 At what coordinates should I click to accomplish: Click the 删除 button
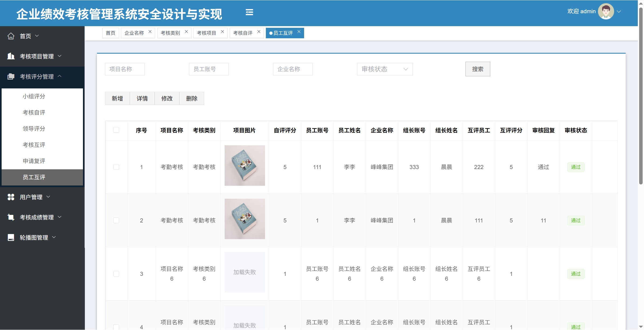click(x=192, y=98)
